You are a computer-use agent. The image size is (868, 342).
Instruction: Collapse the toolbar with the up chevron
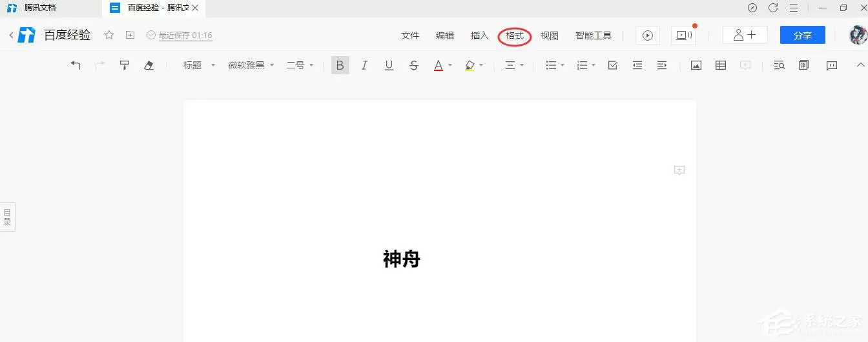point(860,65)
